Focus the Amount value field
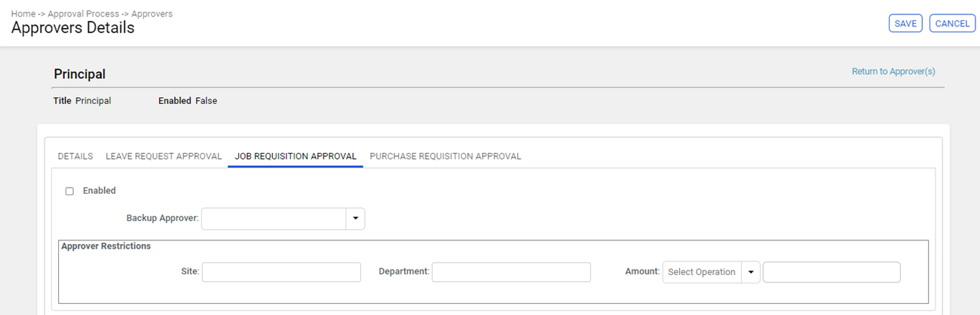This screenshot has height=315, width=980. (x=831, y=272)
